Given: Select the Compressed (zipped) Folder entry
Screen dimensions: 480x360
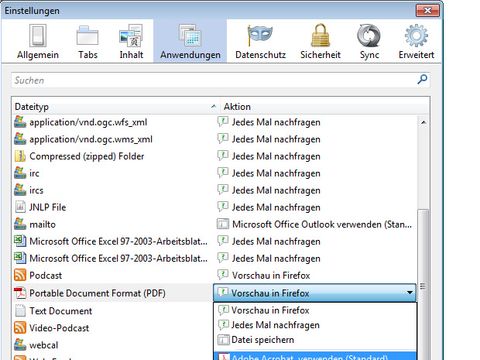Looking at the screenshot, I should click(215, 156).
